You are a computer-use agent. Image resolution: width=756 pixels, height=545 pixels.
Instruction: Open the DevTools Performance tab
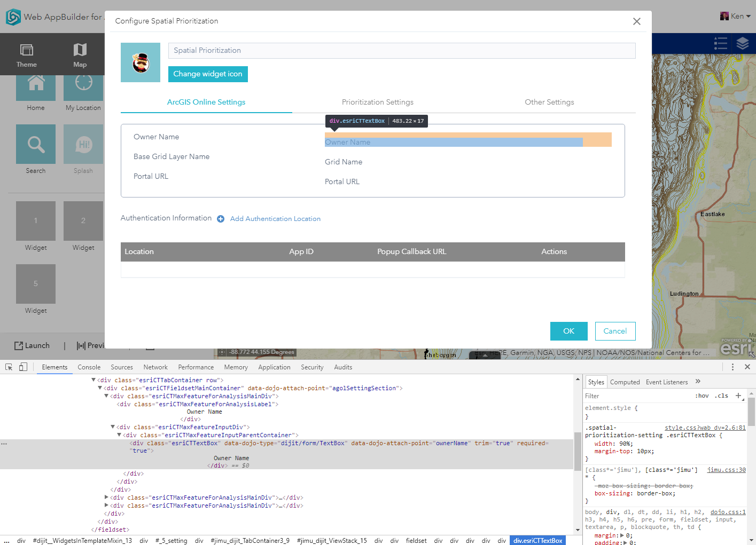(x=196, y=367)
